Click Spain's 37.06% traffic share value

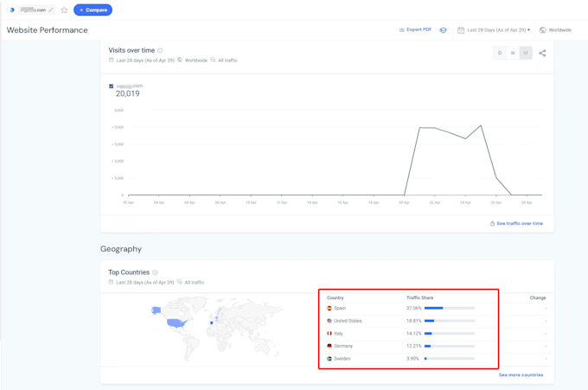coord(414,308)
